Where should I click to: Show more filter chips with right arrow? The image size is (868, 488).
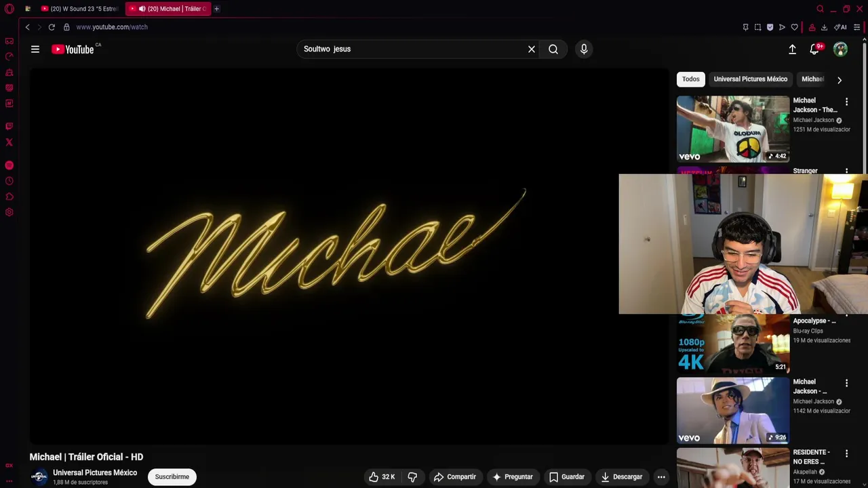pos(840,80)
